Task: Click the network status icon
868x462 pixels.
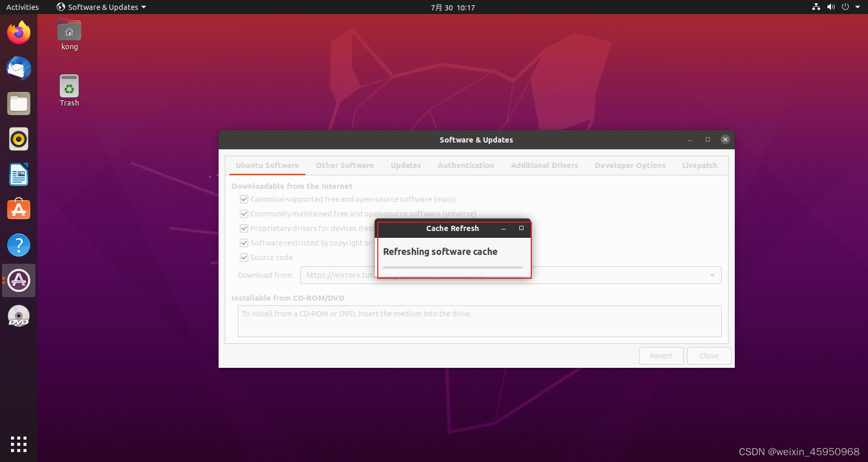Action: pos(816,7)
